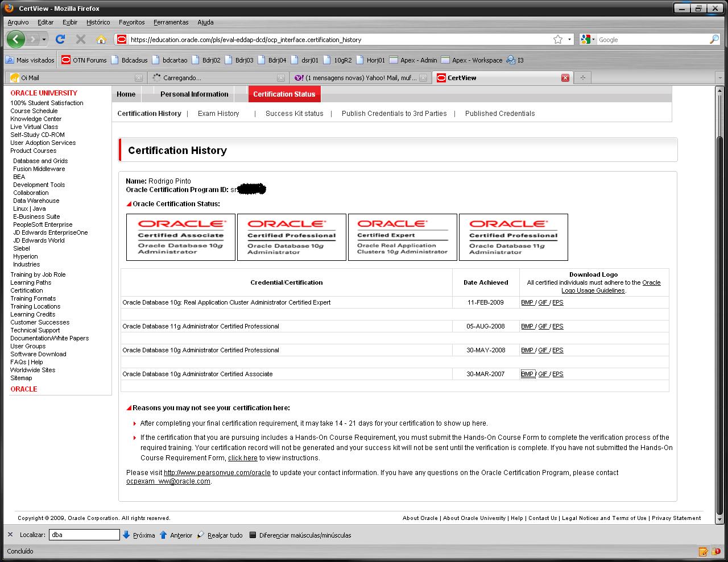The width and height of the screenshot is (728, 562).
Task: Click the Oracle site identity icon in address bar
Action: [121, 39]
